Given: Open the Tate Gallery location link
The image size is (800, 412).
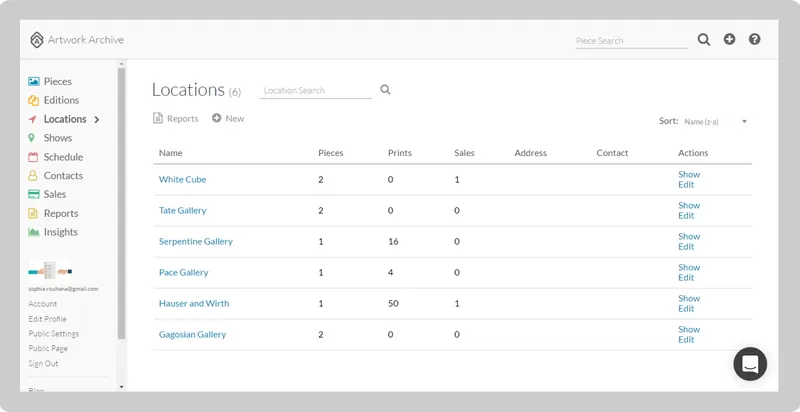Looking at the screenshot, I should coord(183,211).
